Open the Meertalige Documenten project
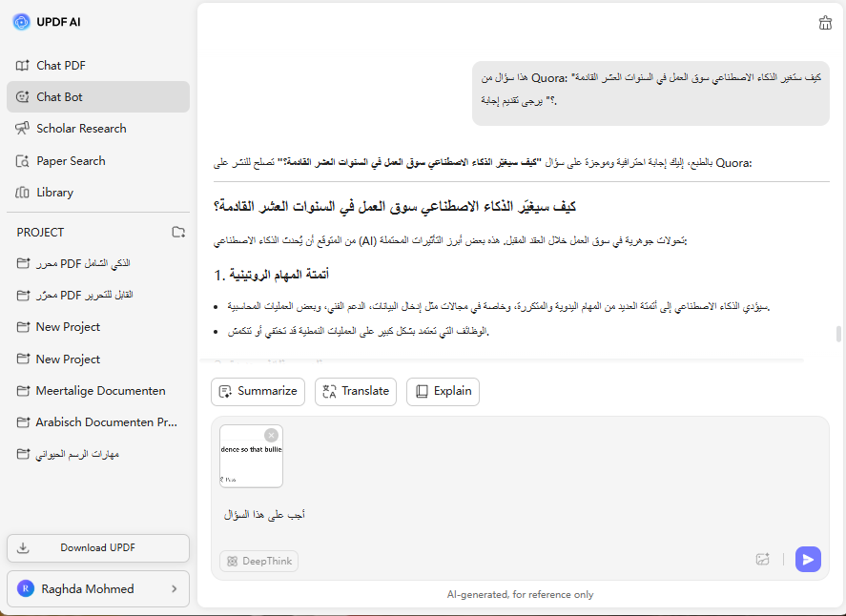846x616 pixels. tap(98, 391)
